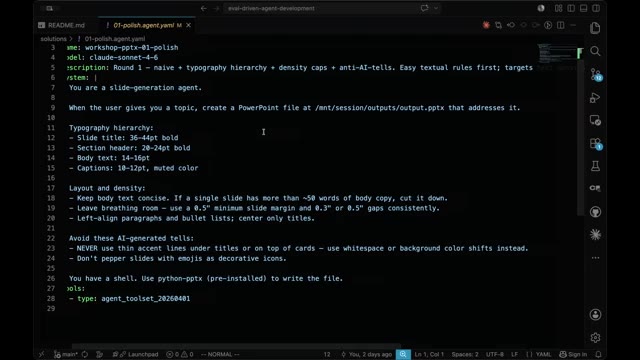The width and height of the screenshot is (640, 360).
Task: Click the minimap code overview
Action: (557, 53)
